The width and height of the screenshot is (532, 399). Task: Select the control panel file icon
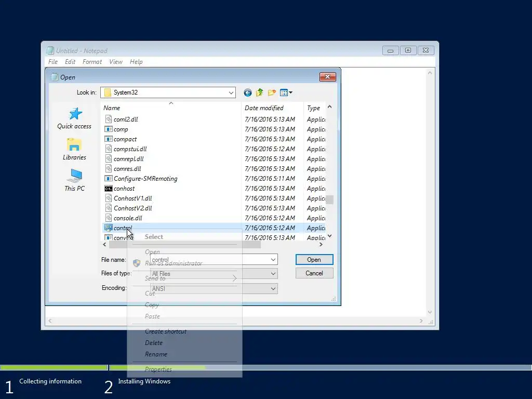point(108,228)
